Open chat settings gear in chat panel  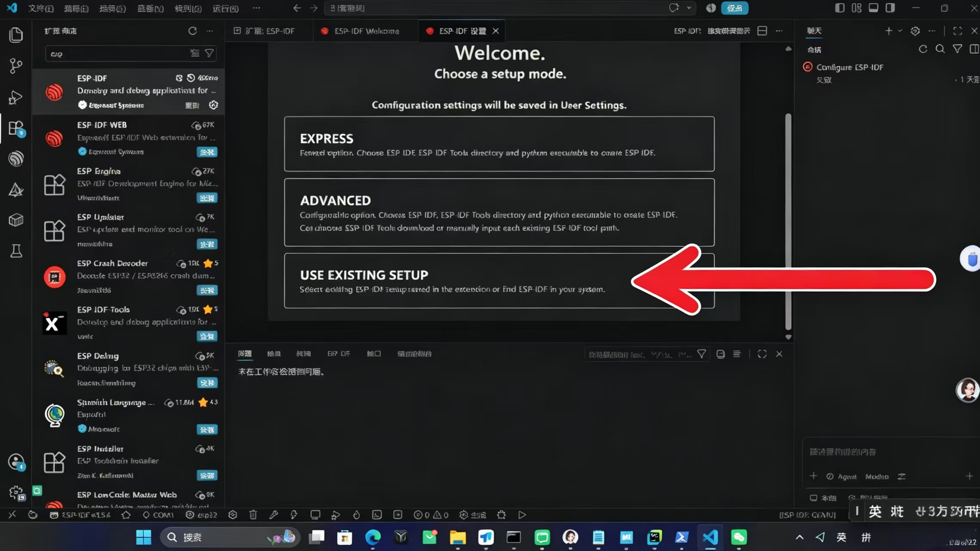[x=915, y=31]
